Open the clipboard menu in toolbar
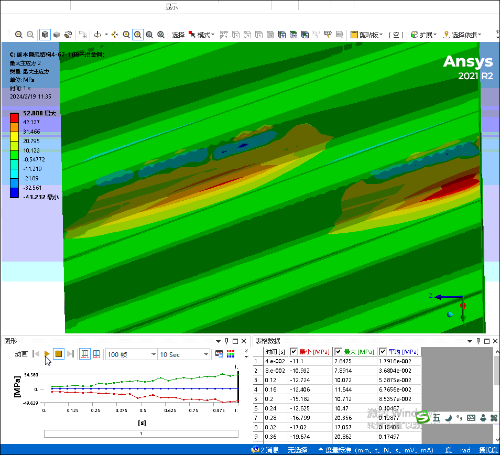The image size is (500, 455). [x=367, y=34]
